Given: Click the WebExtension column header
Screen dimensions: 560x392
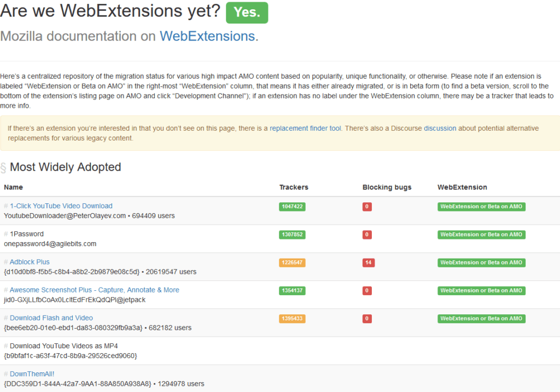Looking at the screenshot, I should (x=462, y=187).
